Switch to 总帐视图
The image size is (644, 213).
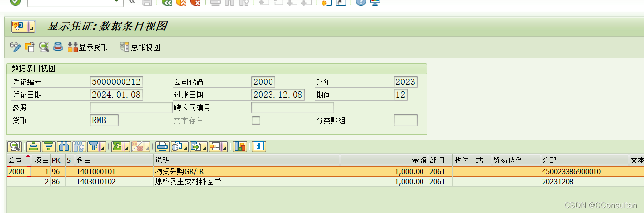[140, 47]
